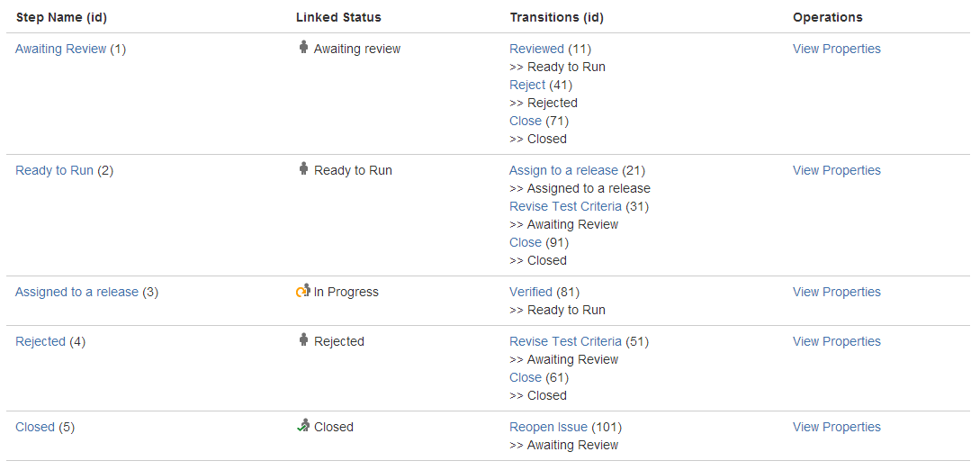
Task: Click the Awaiting review status icon
Action: (x=304, y=47)
